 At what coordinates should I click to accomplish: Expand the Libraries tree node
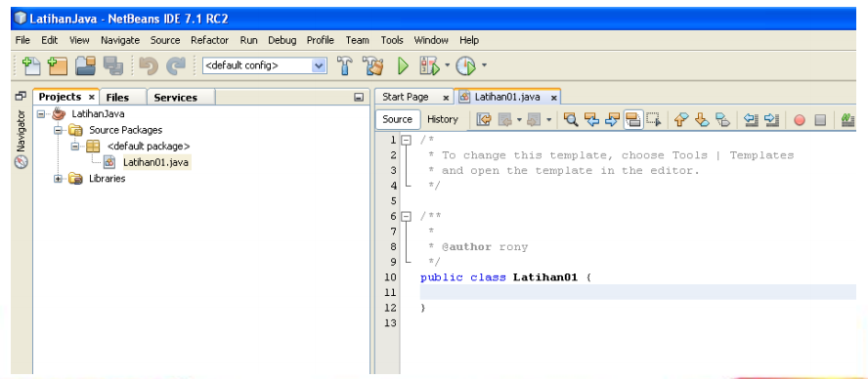[58, 179]
